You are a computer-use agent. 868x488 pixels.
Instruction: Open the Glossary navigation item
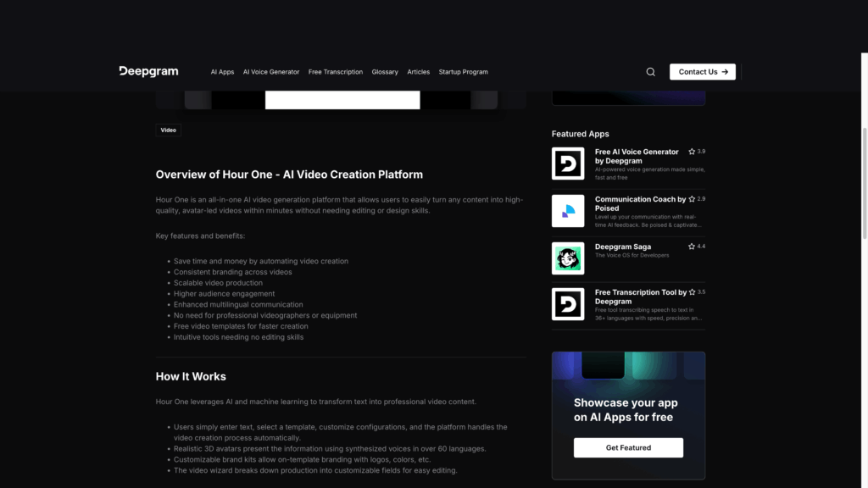[x=385, y=72]
